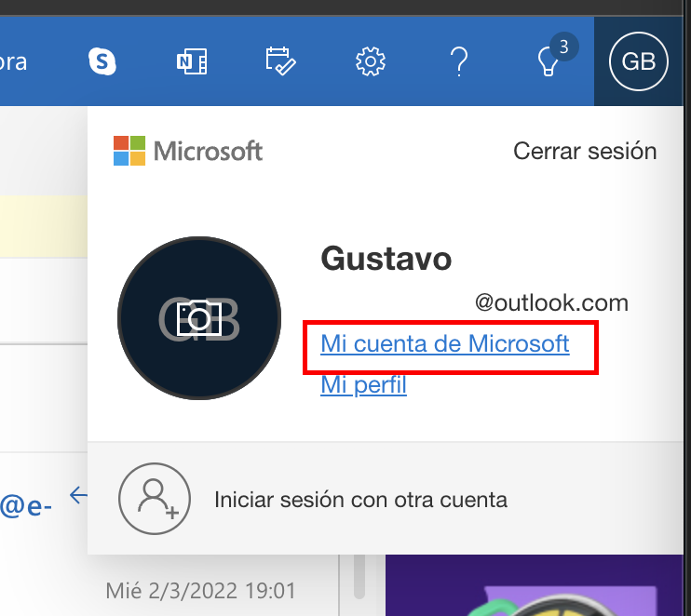Open the Mi perfil link
This screenshot has height=616, width=691.
(363, 384)
